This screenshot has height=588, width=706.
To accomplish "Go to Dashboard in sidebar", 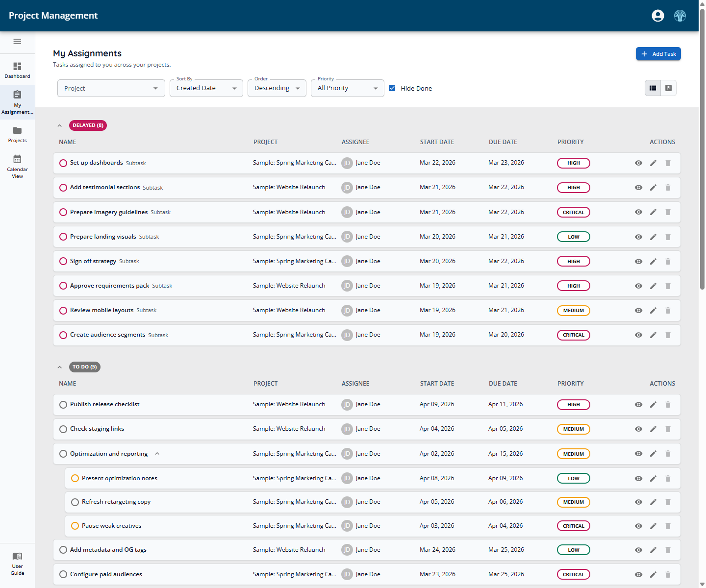I will pos(17,70).
